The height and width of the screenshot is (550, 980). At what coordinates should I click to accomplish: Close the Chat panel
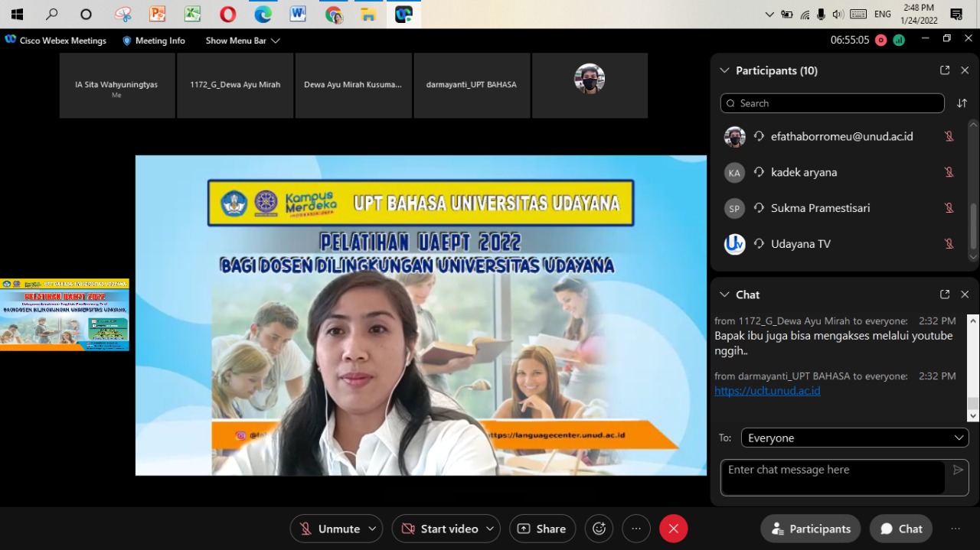(965, 295)
